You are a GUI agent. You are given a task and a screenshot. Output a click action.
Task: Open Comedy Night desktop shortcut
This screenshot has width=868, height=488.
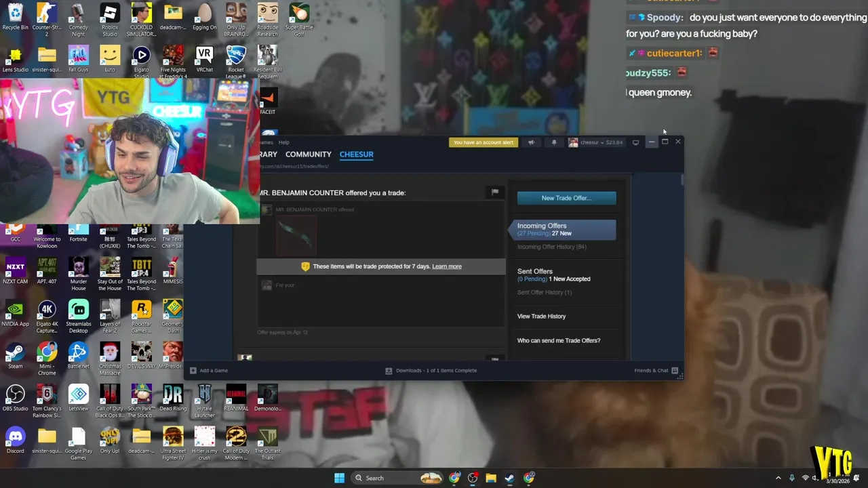click(x=78, y=19)
